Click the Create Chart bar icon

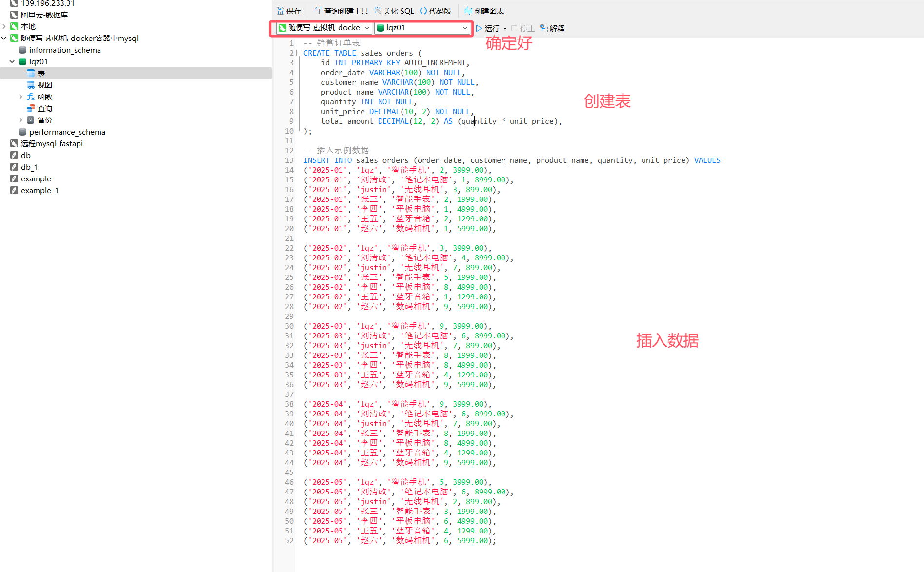tap(468, 11)
